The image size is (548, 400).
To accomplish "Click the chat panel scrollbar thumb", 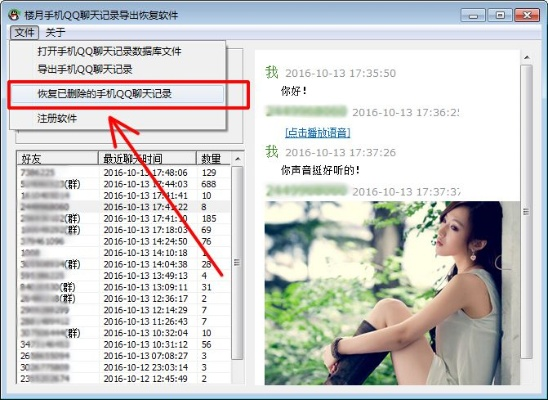I will (x=526, y=211).
